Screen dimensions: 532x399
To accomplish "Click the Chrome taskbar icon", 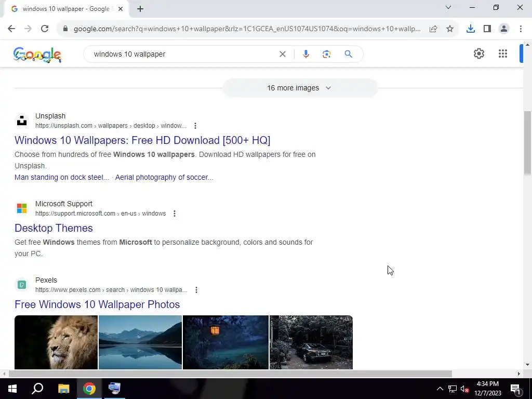I will click(x=89, y=389).
